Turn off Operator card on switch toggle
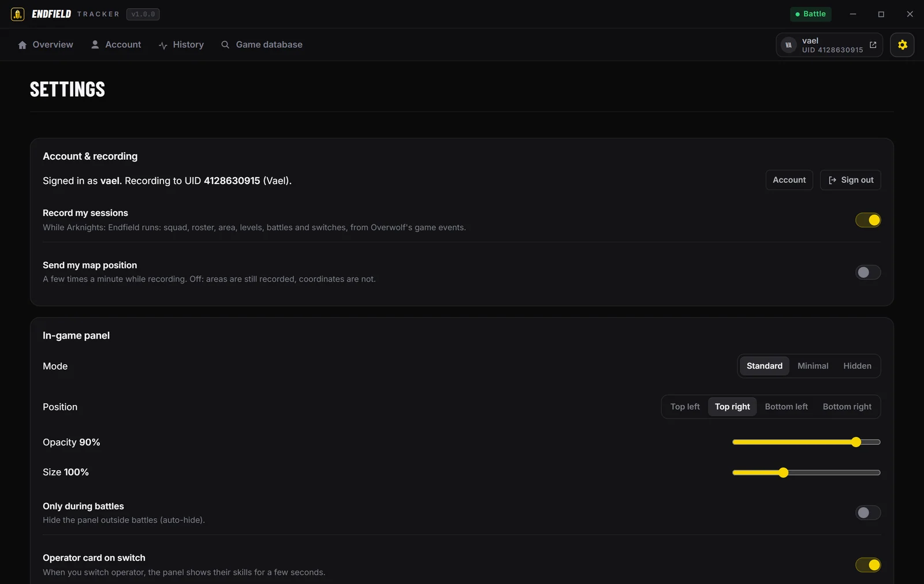Viewport: 924px width, 584px height. pos(868,565)
